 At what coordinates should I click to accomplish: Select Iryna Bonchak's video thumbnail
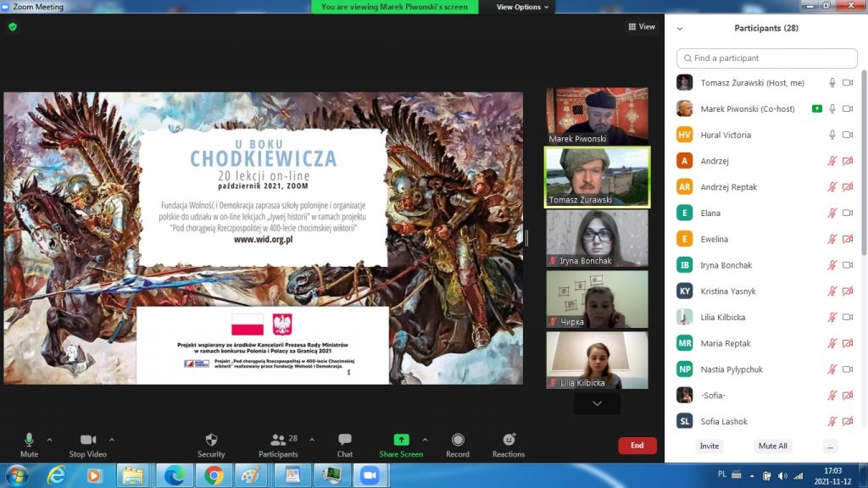point(597,238)
